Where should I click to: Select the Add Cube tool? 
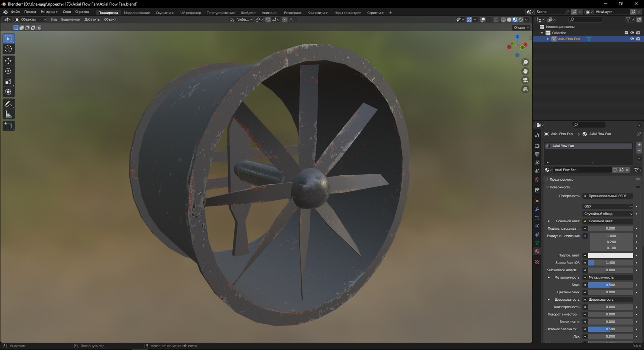8,126
